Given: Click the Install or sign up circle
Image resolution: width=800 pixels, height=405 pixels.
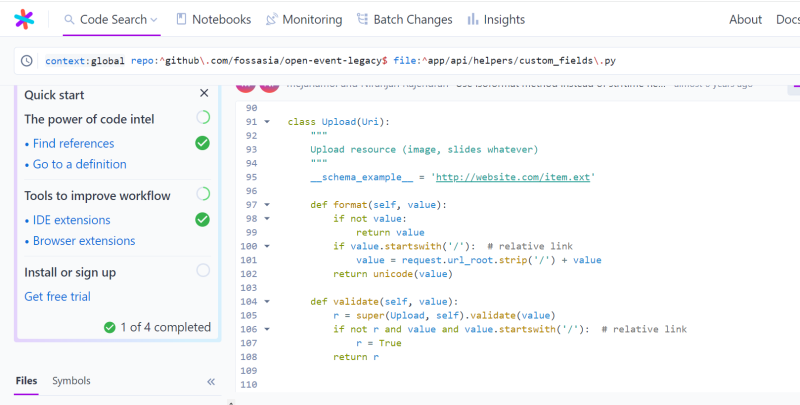Looking at the screenshot, I should point(203,271).
